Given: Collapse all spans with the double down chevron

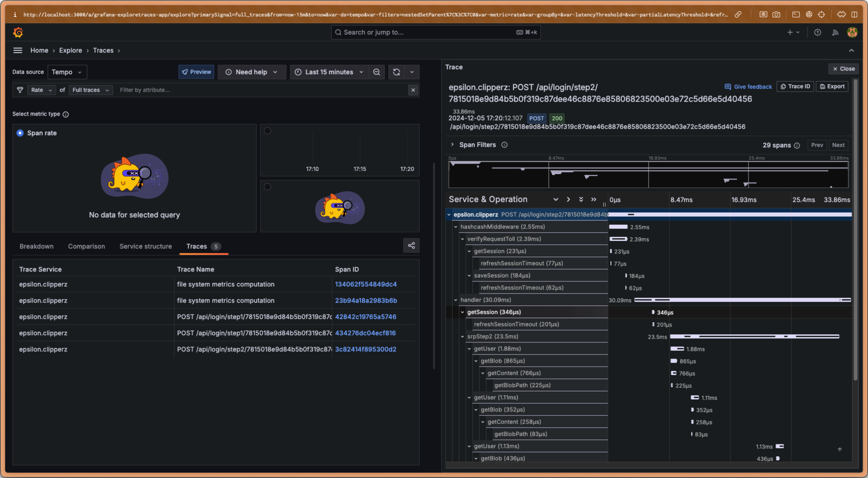Looking at the screenshot, I should click(581, 199).
